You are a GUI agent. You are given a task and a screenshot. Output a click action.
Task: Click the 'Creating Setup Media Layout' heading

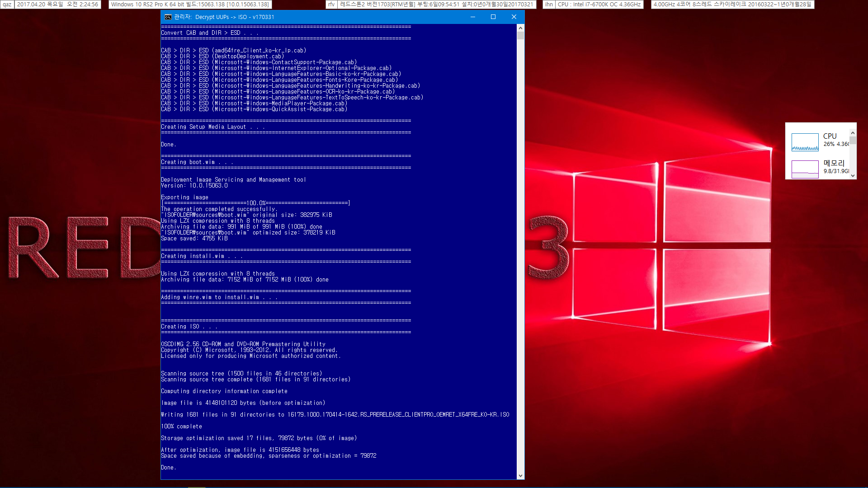click(x=212, y=127)
